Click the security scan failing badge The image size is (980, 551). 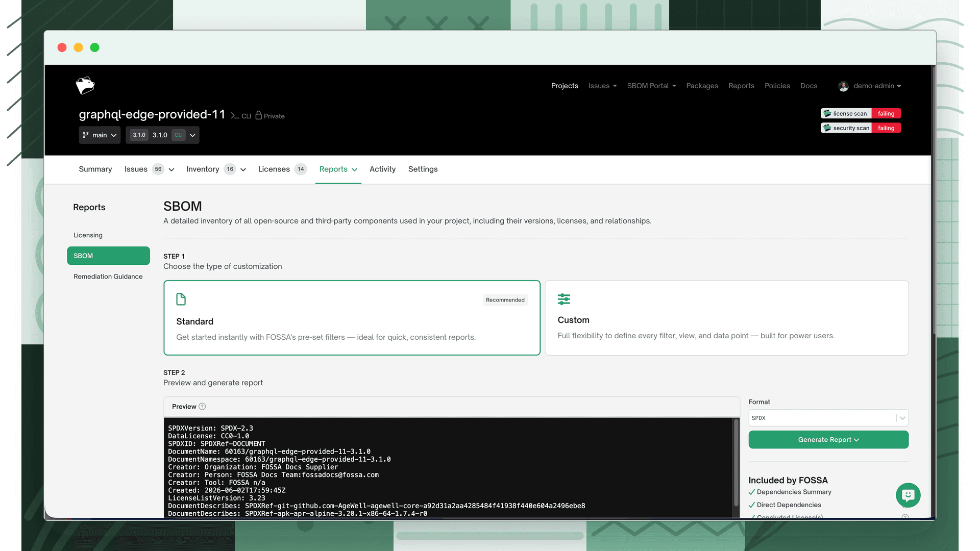pos(861,128)
